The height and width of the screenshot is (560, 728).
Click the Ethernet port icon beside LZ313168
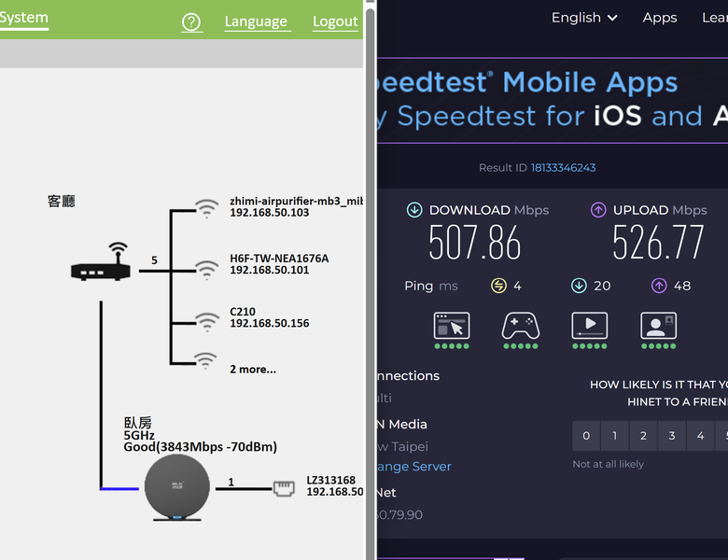tap(284, 488)
